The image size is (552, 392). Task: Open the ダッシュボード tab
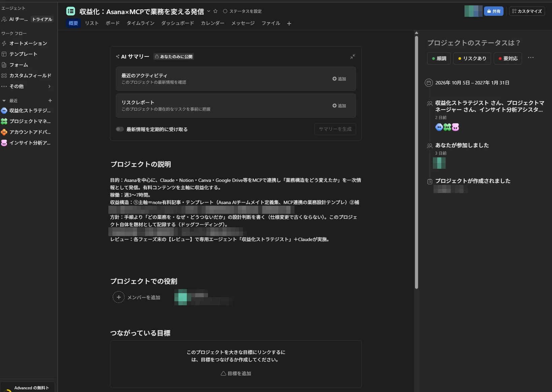pos(177,23)
